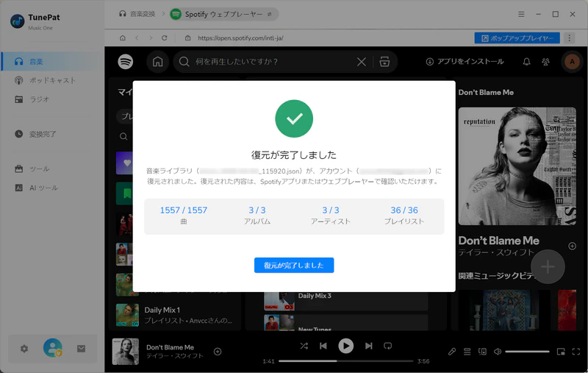Adjust the volume slider
Viewport: 588px width, 373px height.
(527, 352)
